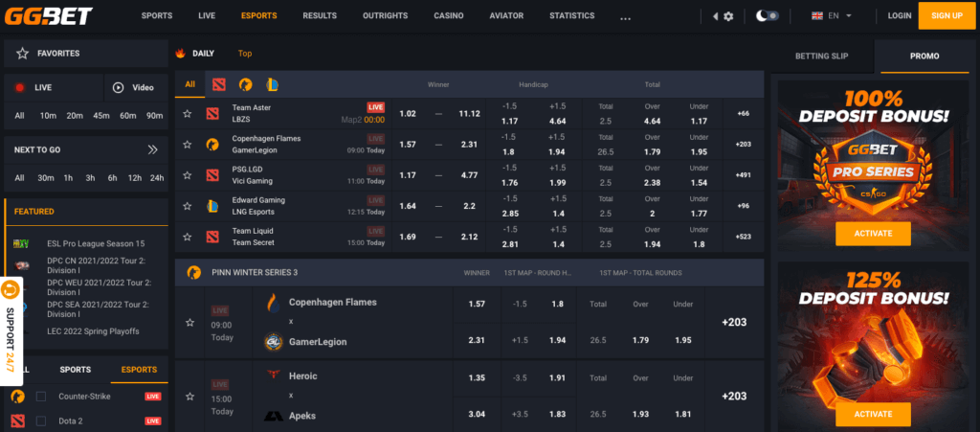This screenshot has width=980, height=432.
Task: Click the Apeks team logo
Action: click(x=273, y=416)
